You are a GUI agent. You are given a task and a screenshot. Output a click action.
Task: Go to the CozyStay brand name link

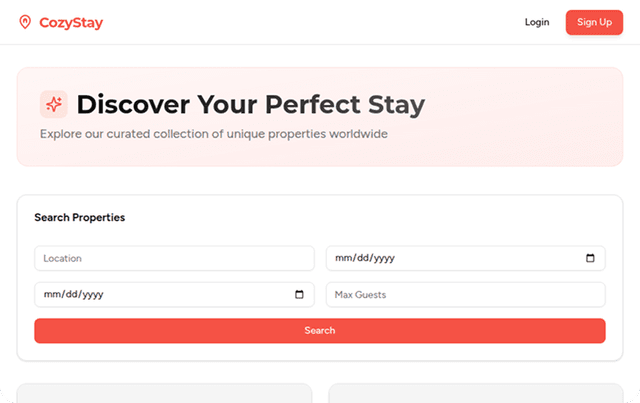tap(70, 22)
